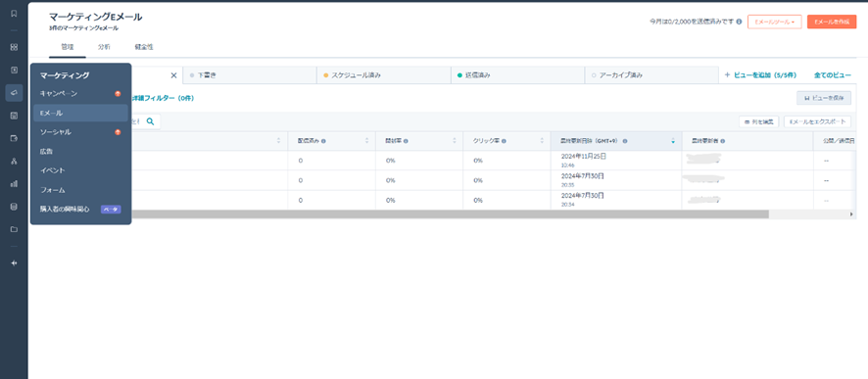Image resolution: width=868 pixels, height=379 pixels.
Task: Sort by the 配信済み column arrows
Action: 366,141
